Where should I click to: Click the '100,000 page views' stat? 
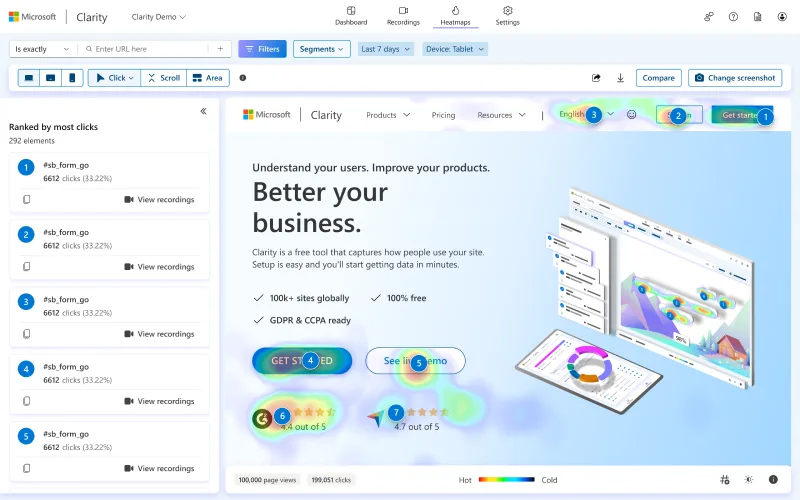267,480
